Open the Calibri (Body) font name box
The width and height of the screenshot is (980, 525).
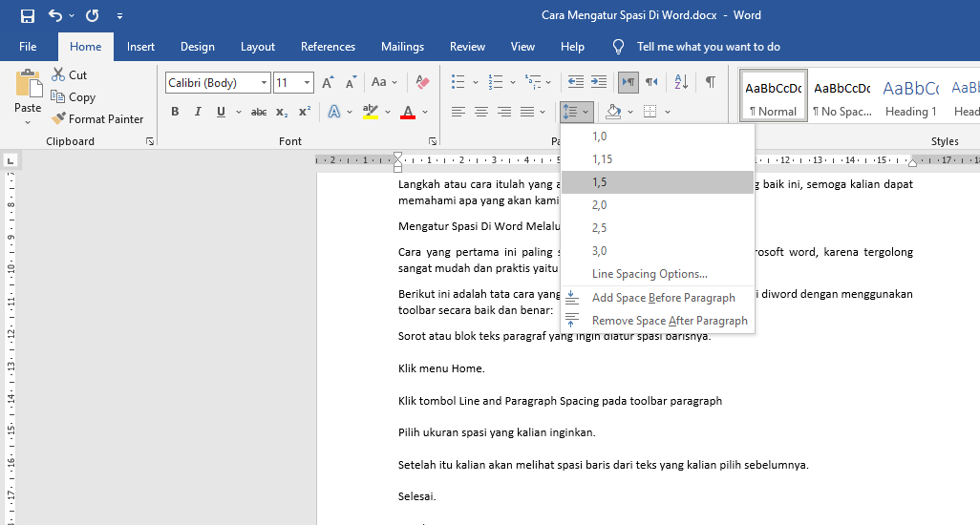tap(218, 83)
